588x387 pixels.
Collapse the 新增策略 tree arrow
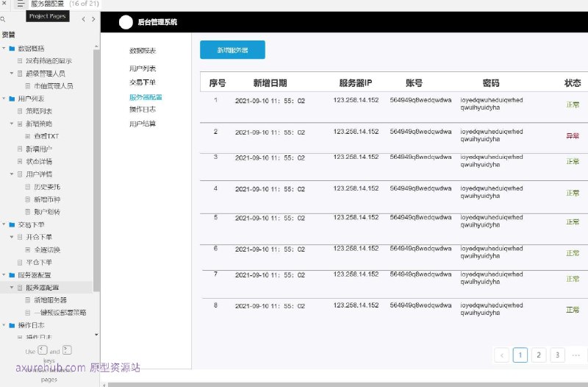click(12, 124)
